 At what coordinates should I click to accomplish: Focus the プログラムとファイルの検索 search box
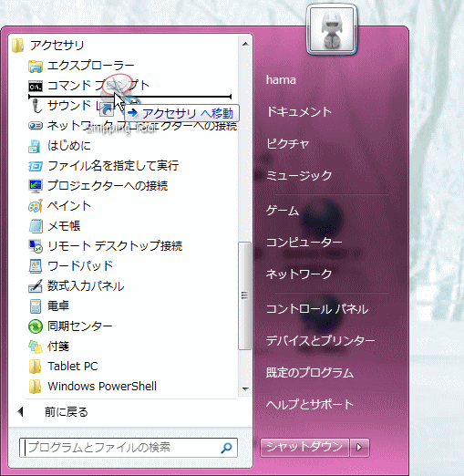pyautogui.click(x=129, y=448)
